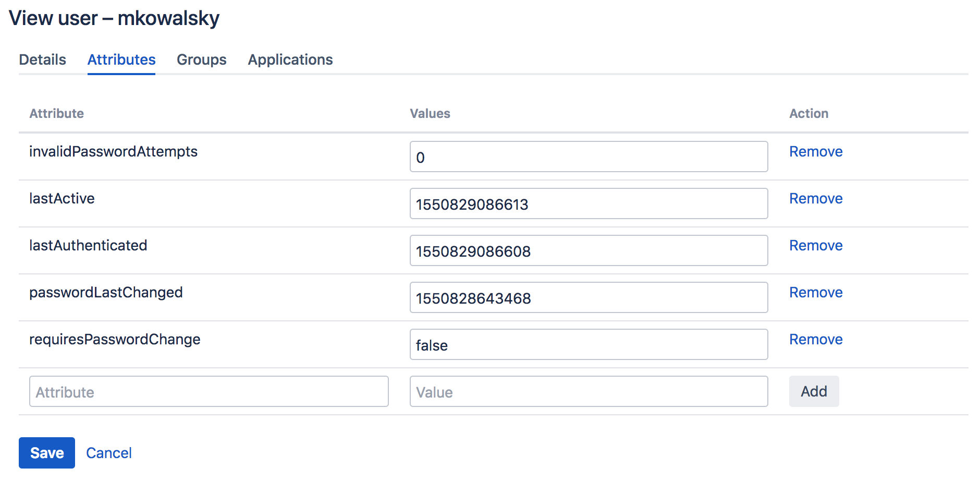Click the new Attribute name input

(x=209, y=392)
